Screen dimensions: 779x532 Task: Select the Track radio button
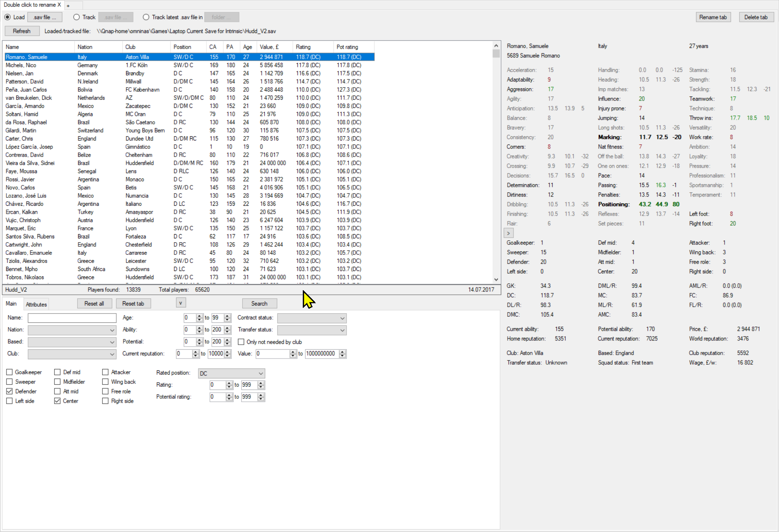click(77, 17)
